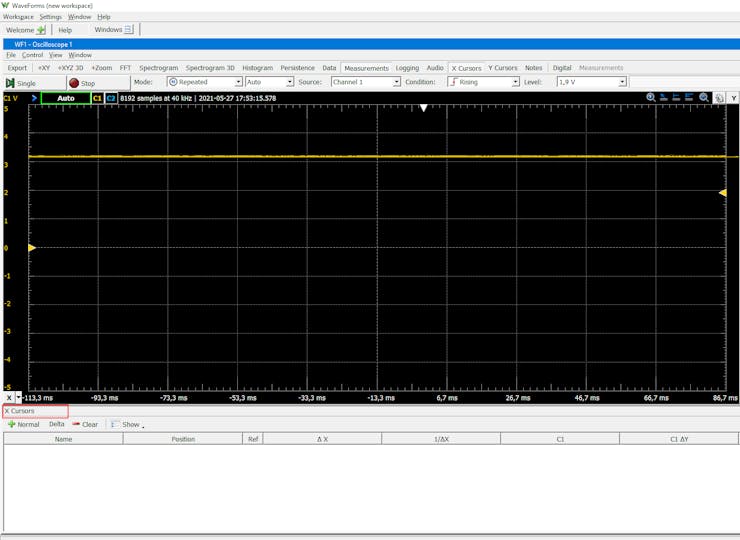
Task: Clear all X cursors
Action: click(x=85, y=424)
